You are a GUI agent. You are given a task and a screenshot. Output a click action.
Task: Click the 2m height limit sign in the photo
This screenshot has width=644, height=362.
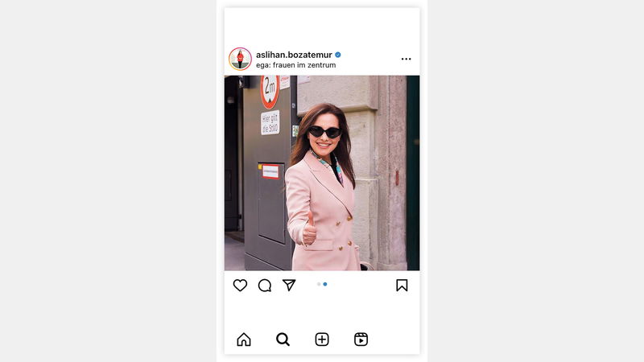point(270,91)
